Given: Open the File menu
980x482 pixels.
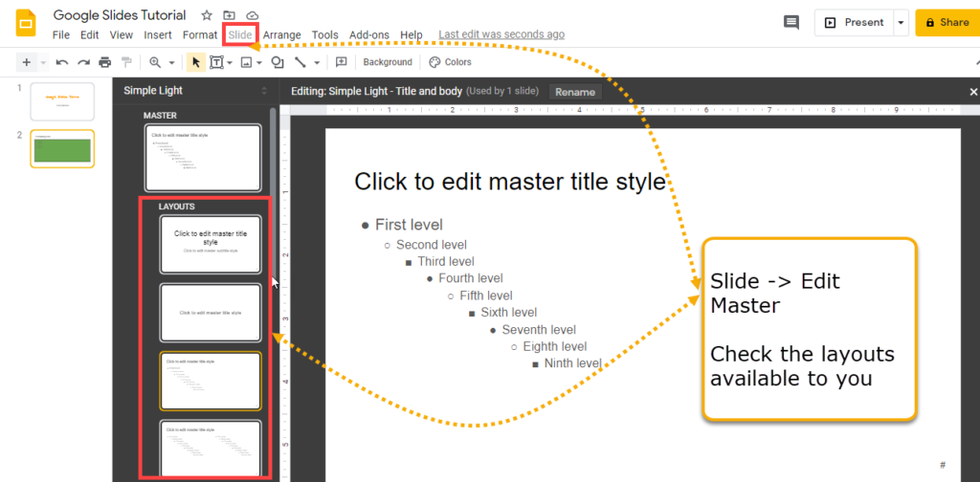Looking at the screenshot, I should tap(60, 35).
